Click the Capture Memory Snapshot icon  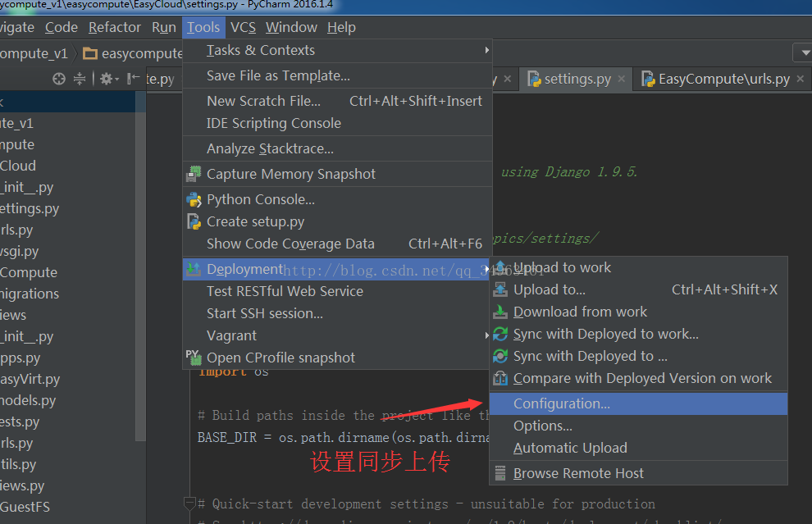click(x=194, y=174)
